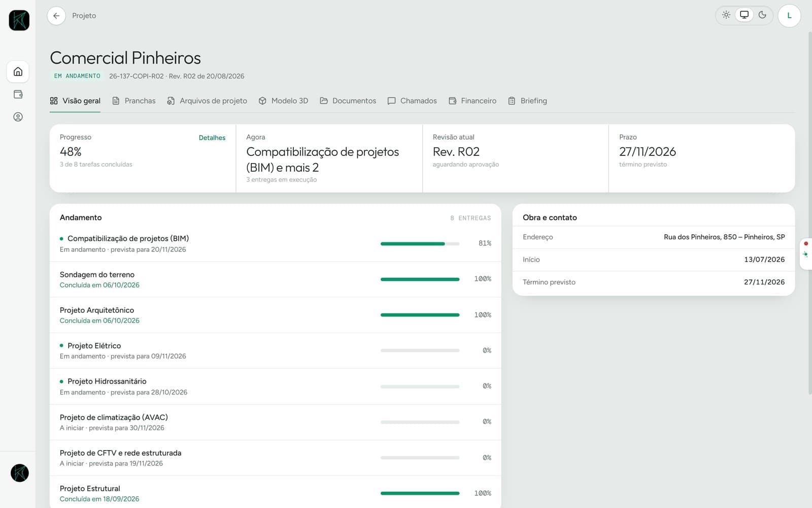Viewport: 812px width, 508px height.
Task: Select the Projeto Arquitetônico row title
Action: (97, 310)
